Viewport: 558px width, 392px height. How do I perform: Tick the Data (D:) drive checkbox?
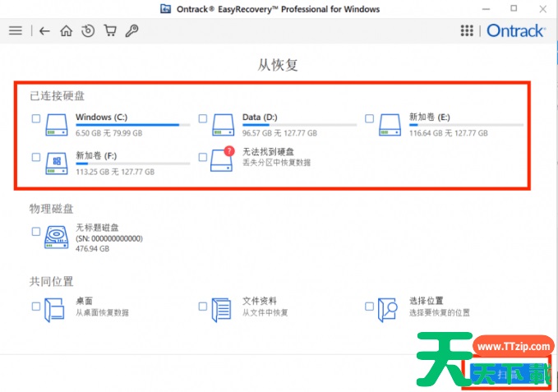(x=203, y=119)
